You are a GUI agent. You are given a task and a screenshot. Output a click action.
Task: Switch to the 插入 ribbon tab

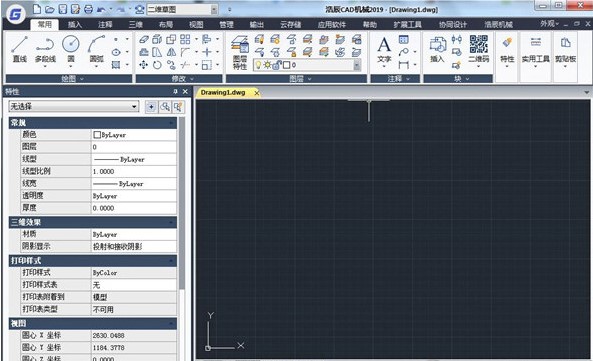point(75,25)
